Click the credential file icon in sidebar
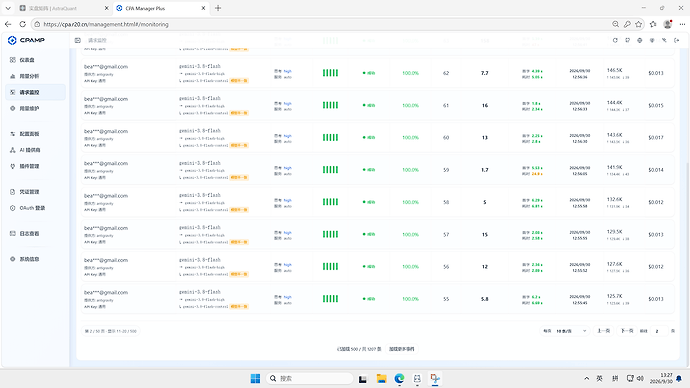 tap(12, 192)
